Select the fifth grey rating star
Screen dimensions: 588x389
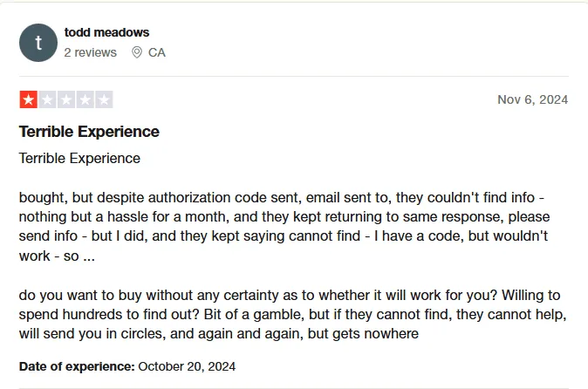coord(104,99)
